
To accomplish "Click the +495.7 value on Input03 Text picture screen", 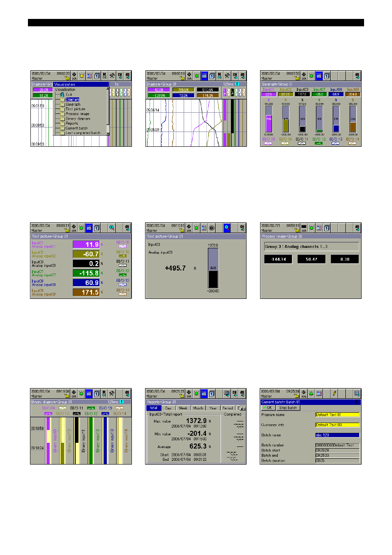I will [x=175, y=268].
